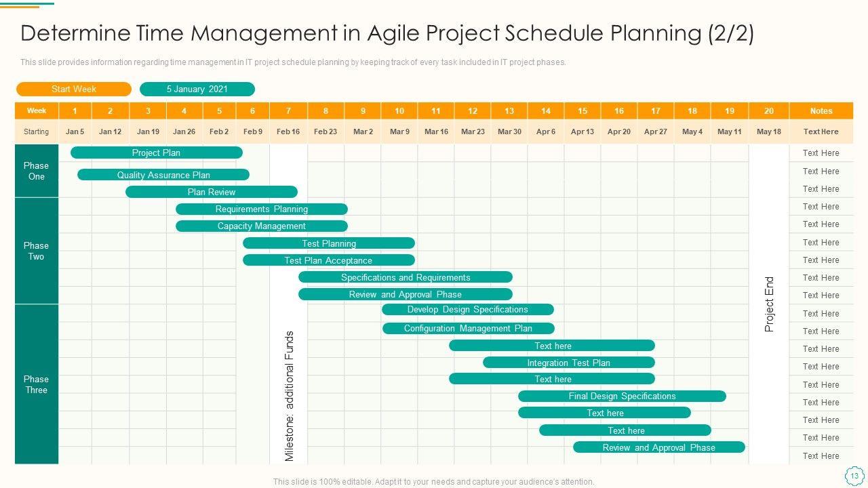Click the Specifications and Requirements bar
The image size is (868, 488).
pos(405,277)
